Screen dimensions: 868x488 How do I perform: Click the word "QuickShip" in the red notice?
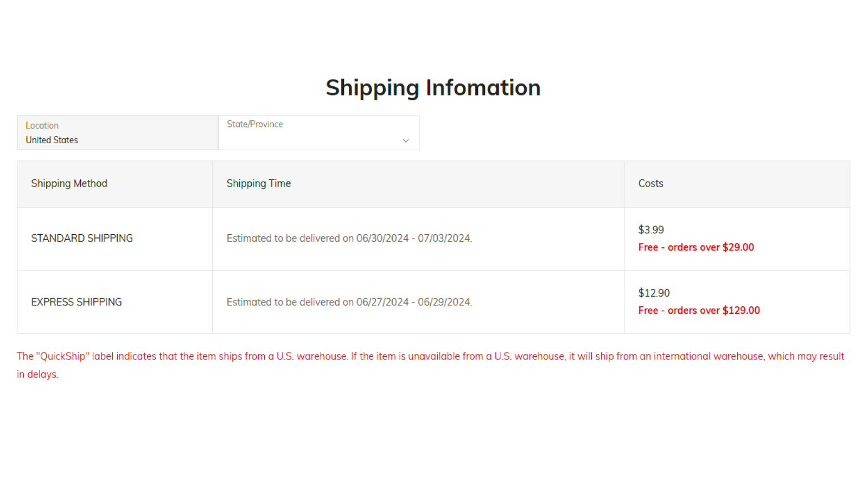click(x=63, y=356)
